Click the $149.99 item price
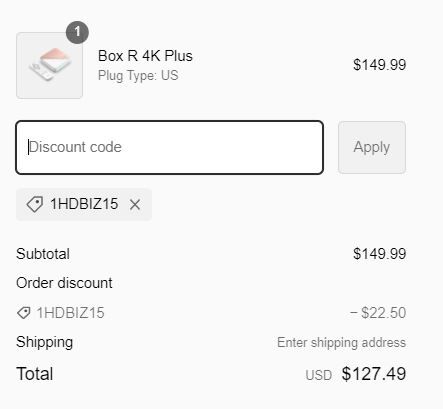443x409 pixels. (x=380, y=65)
